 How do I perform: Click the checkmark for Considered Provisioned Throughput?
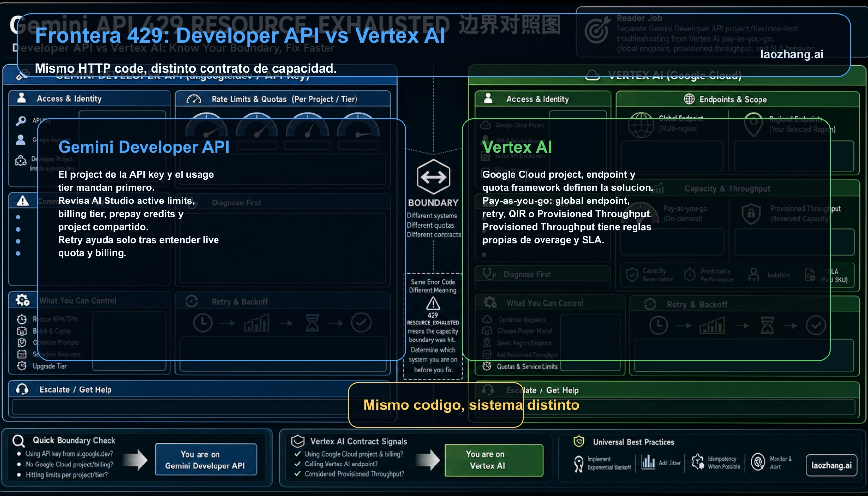298,474
